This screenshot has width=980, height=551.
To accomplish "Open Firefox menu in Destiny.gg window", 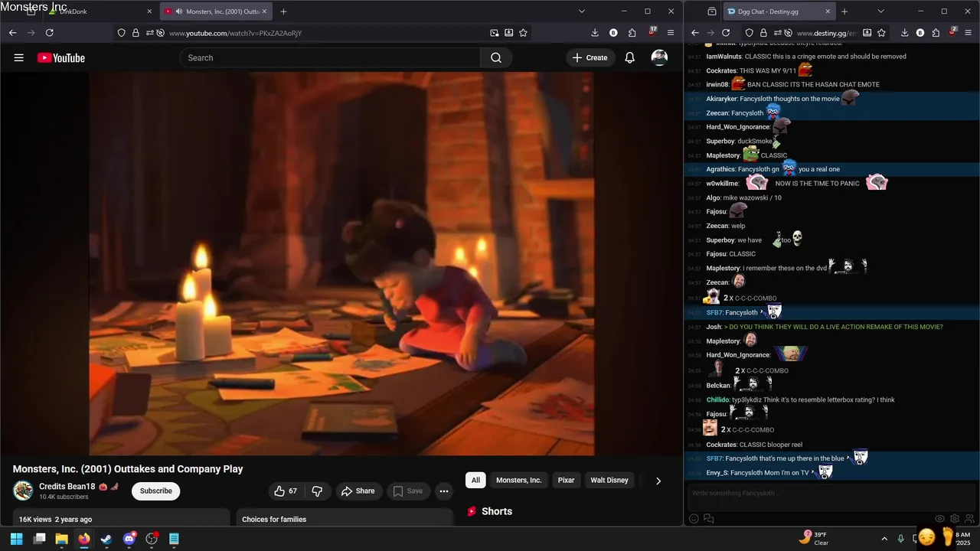I will (971, 33).
